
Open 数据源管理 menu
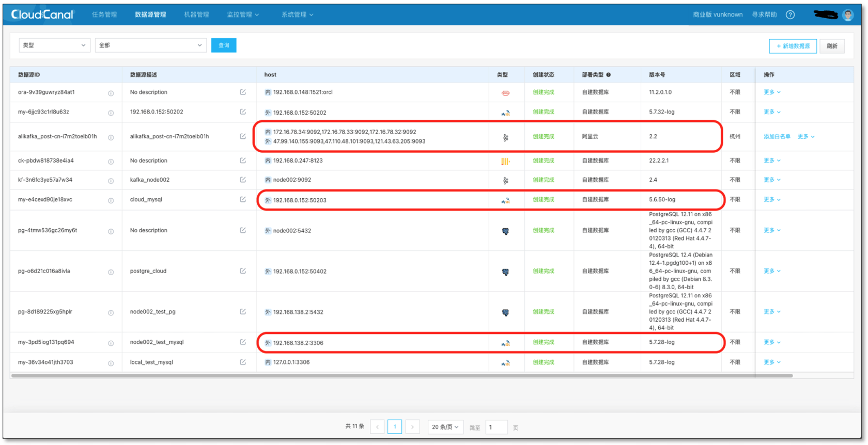click(150, 14)
